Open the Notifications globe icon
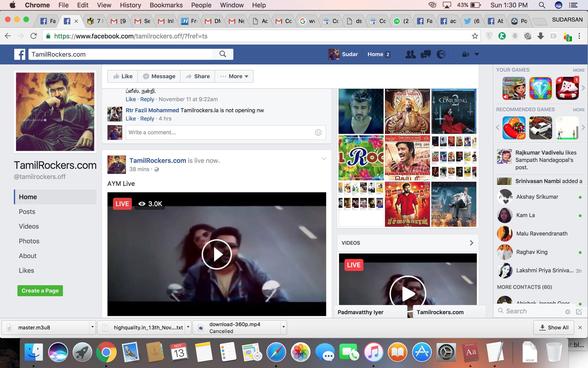588x368 pixels. coord(441,54)
